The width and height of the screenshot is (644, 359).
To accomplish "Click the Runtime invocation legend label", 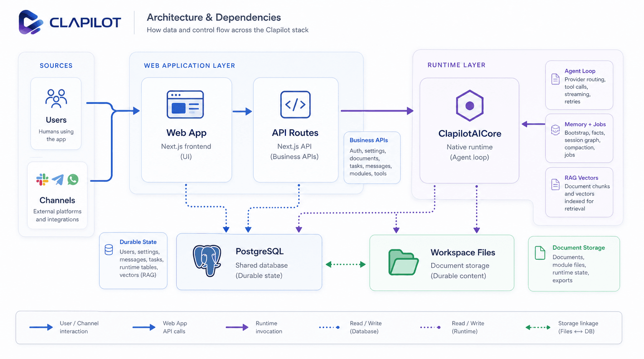I will coord(269,328).
